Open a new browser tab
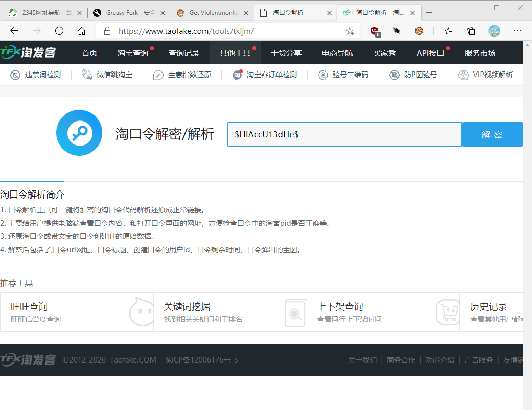This screenshot has height=410, width=532. click(429, 13)
